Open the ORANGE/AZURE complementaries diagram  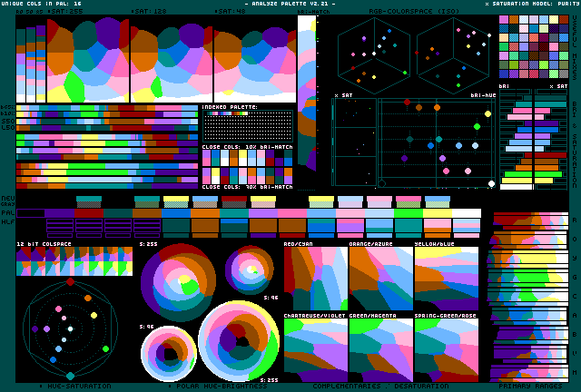pyautogui.click(x=381, y=279)
